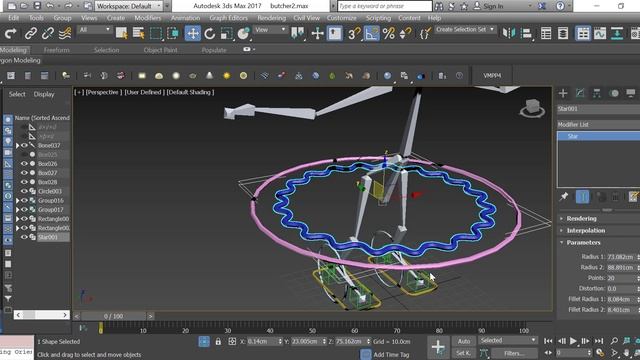This screenshot has height=360, width=640.
Task: Click the Set K. button
Action: tap(464, 353)
